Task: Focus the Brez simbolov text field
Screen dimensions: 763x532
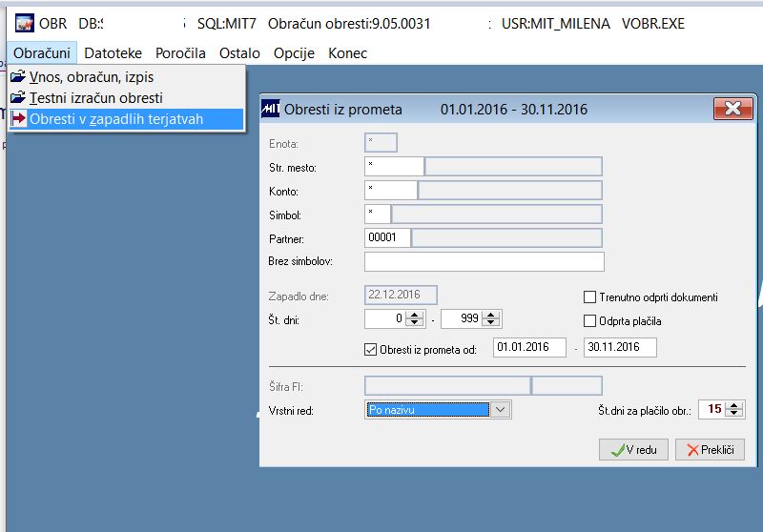Action: click(x=485, y=261)
